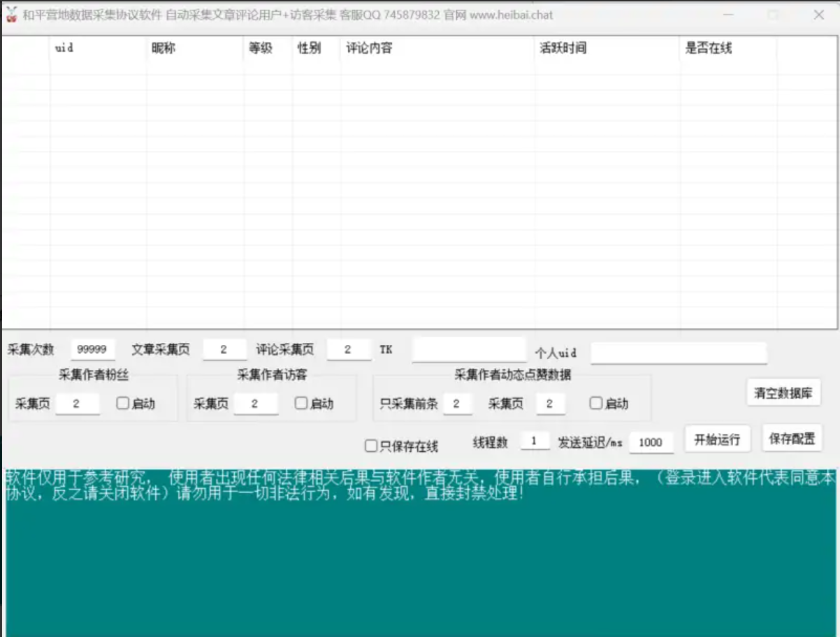Click 清空数据库 button

783,393
